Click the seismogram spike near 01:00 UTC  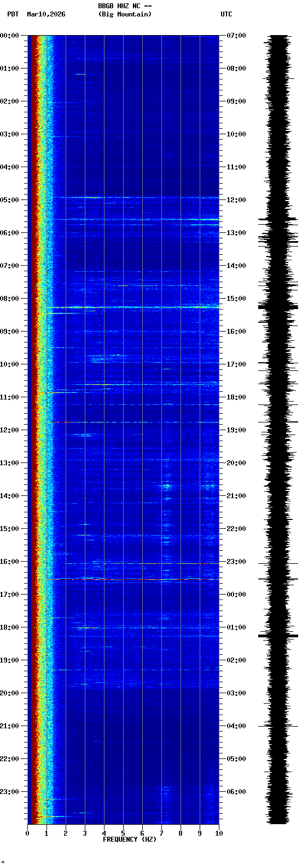tap(278, 636)
